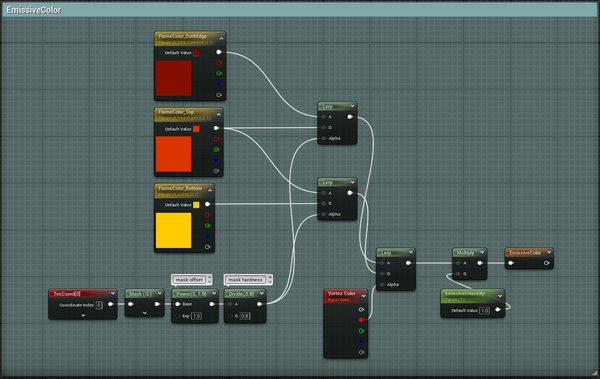600x379 pixels.
Task: Open dropdown arrow on Multiply node
Action: point(482,252)
